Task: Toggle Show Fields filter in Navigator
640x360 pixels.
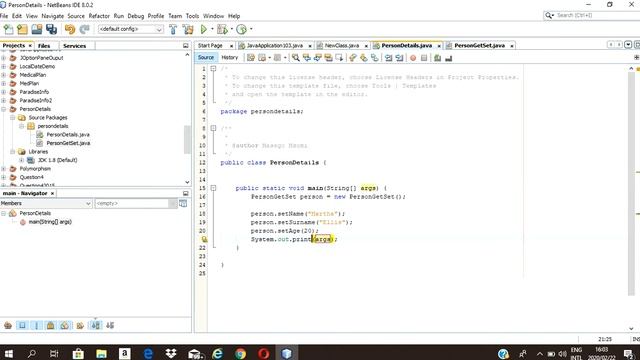Action: coord(22,325)
